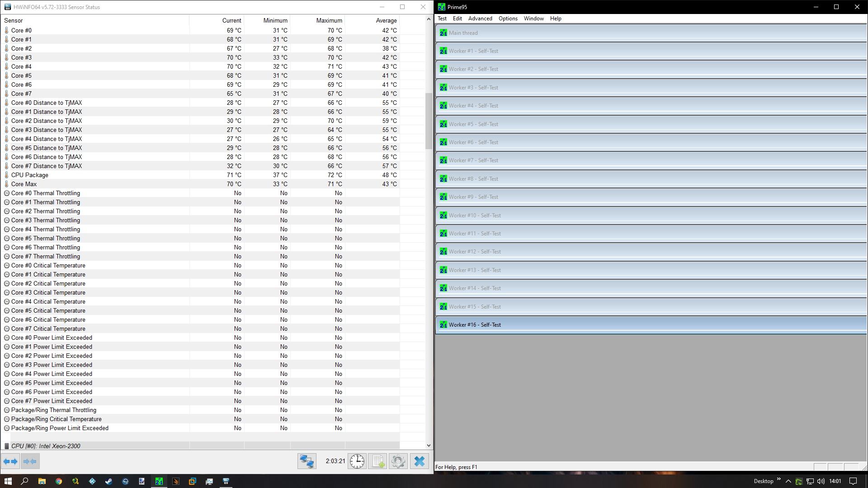Viewport: 868px width, 488px height.
Task: Click the HWiNFO settings gear icon
Action: 398,460
